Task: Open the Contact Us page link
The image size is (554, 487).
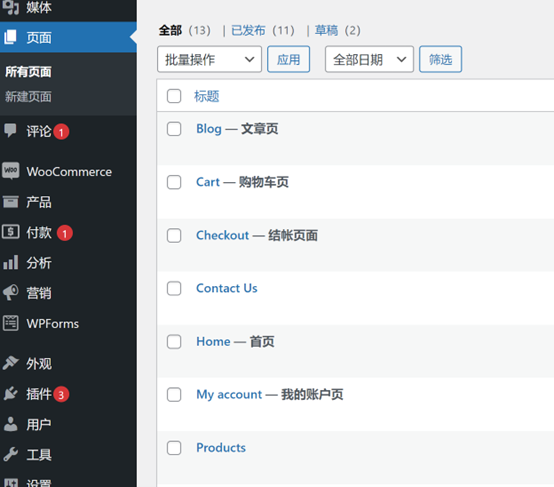Action: 227,288
